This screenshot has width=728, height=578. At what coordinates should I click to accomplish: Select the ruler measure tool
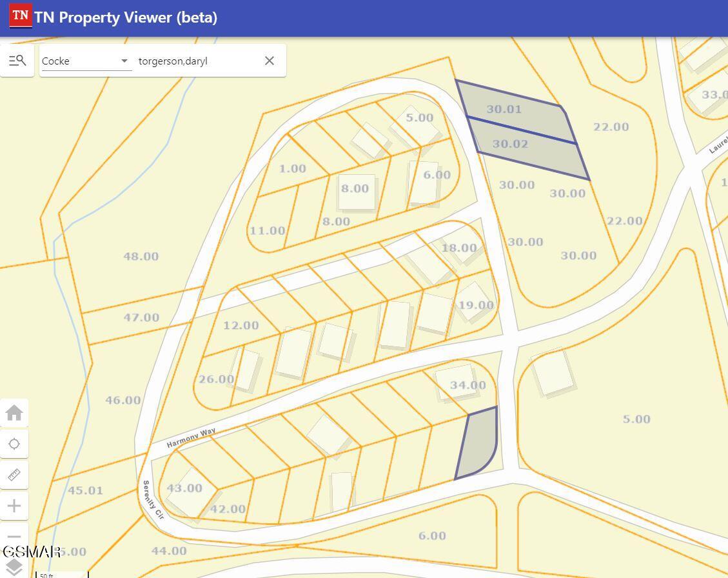[x=14, y=475]
